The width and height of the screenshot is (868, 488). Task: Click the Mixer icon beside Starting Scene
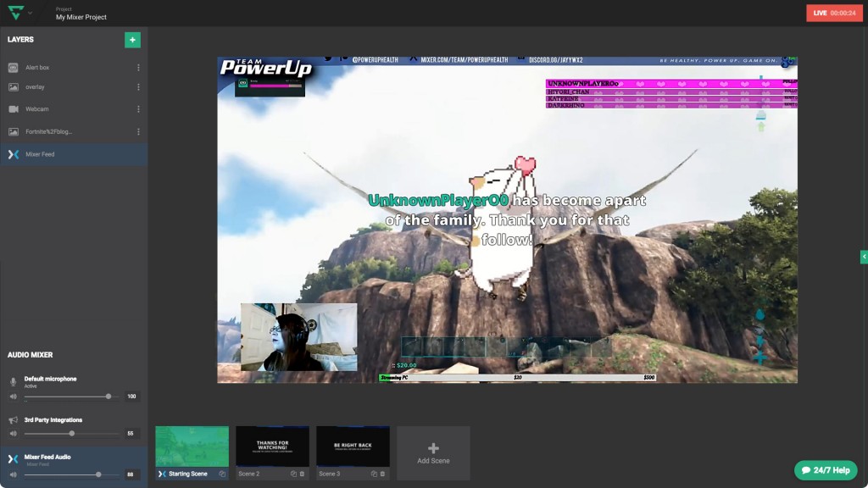(x=162, y=474)
